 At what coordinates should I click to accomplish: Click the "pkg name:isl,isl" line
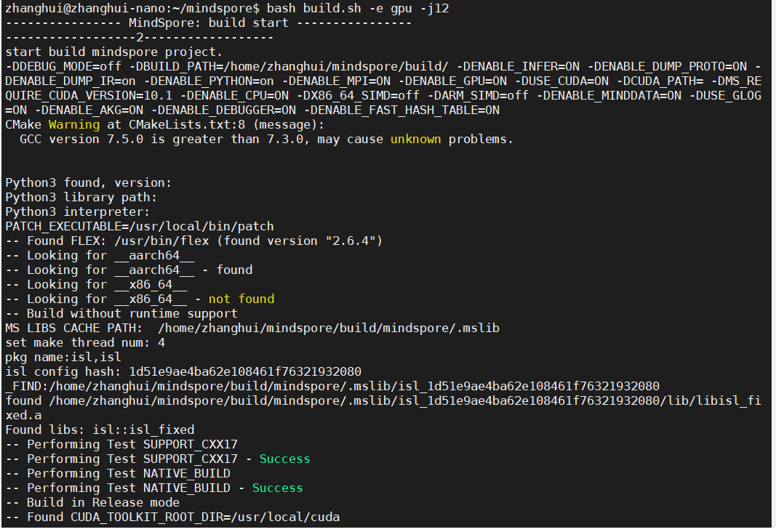coord(63,357)
